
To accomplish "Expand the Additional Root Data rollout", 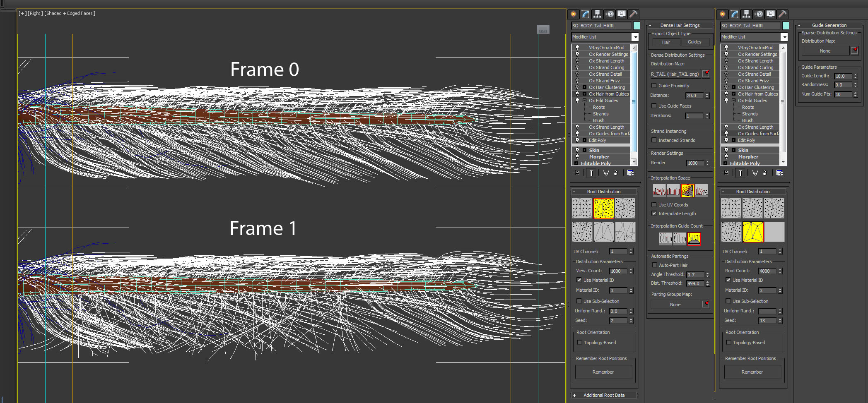I will (x=604, y=395).
